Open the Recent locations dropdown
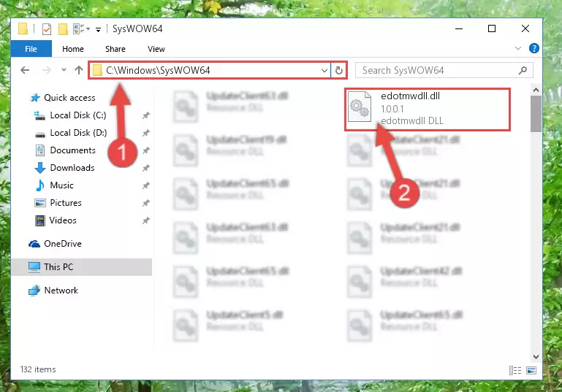Image resolution: width=562 pixels, height=392 pixels. 64,70
